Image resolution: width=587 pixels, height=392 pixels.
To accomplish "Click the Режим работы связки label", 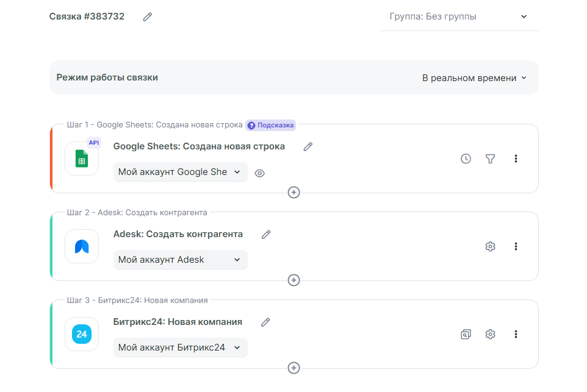I will 107,77.
